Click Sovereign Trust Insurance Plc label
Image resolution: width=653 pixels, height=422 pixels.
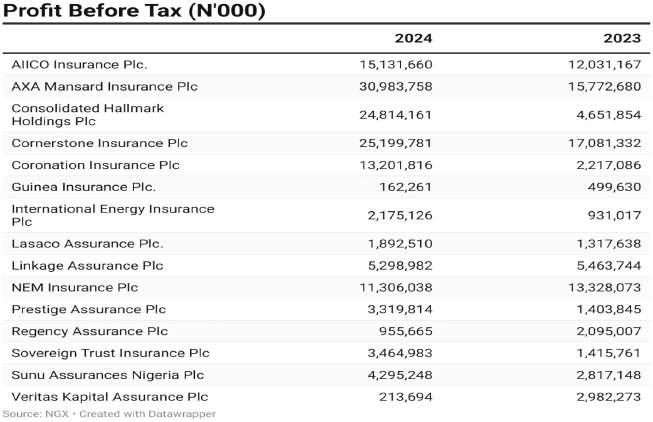[x=110, y=353]
